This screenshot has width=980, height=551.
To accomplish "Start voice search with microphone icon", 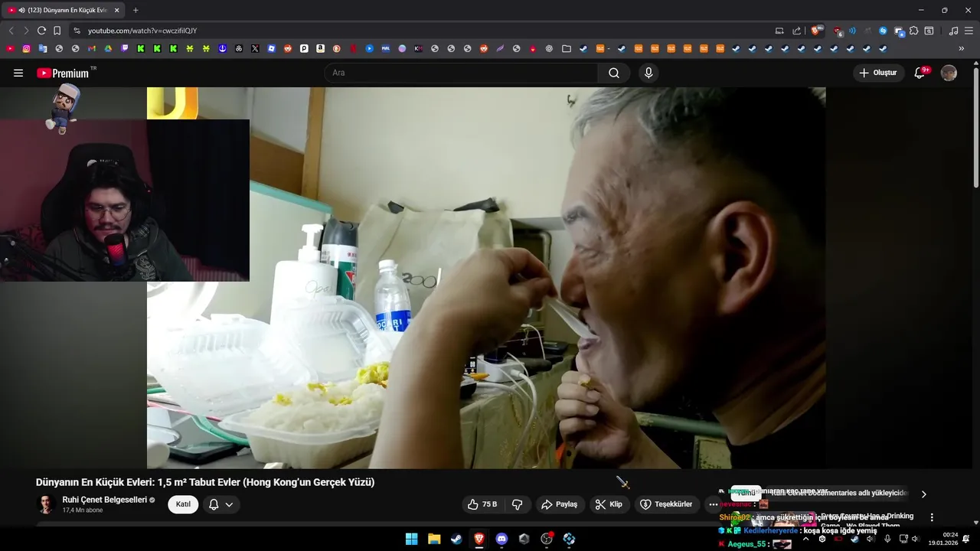I will 648,73.
